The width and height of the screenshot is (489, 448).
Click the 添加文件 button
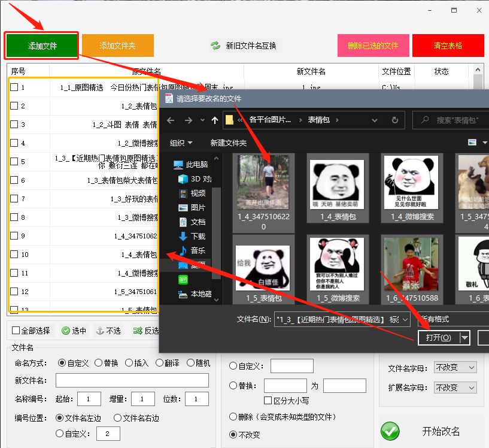[x=41, y=44]
